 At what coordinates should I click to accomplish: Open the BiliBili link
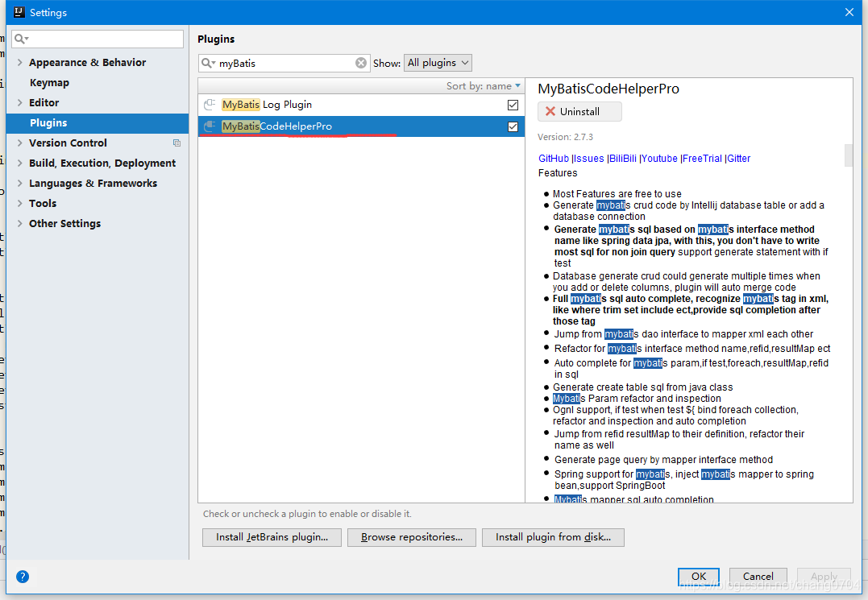[x=623, y=159]
